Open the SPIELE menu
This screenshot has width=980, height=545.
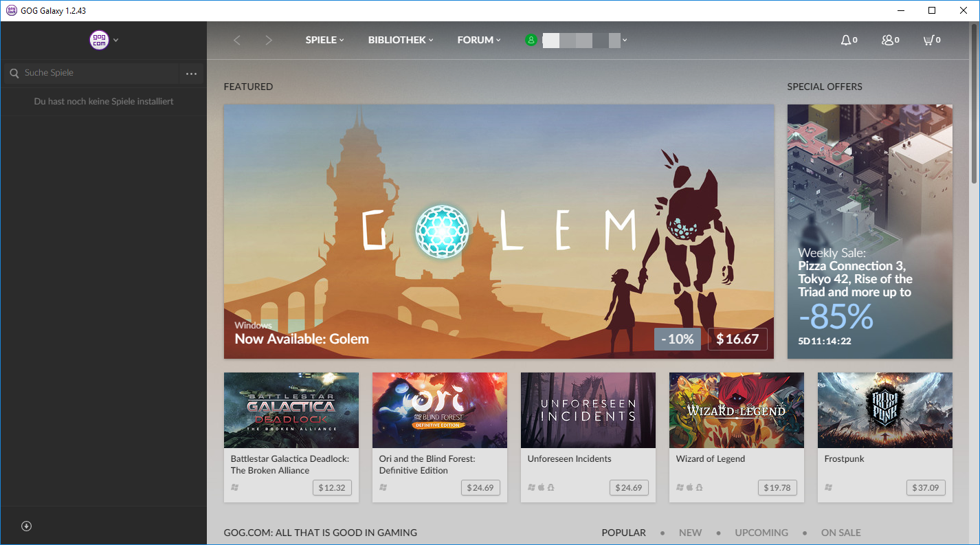(x=325, y=40)
